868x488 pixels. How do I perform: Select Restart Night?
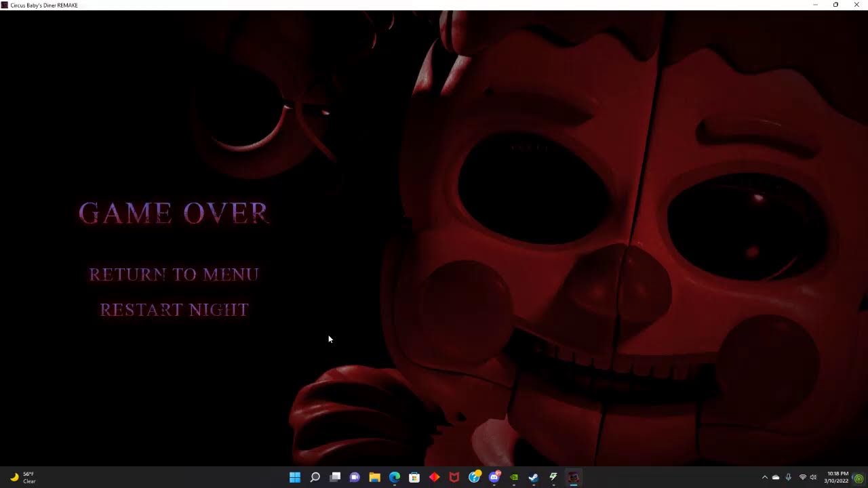pos(174,310)
